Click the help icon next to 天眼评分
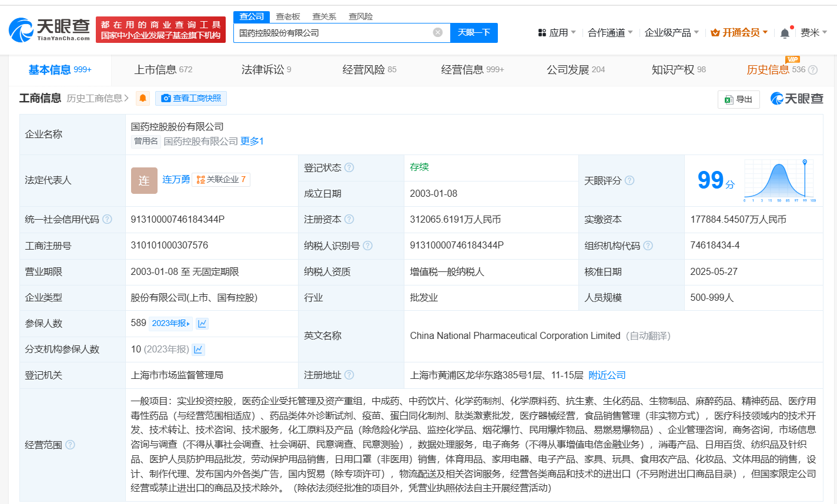The image size is (837, 504). (x=630, y=180)
